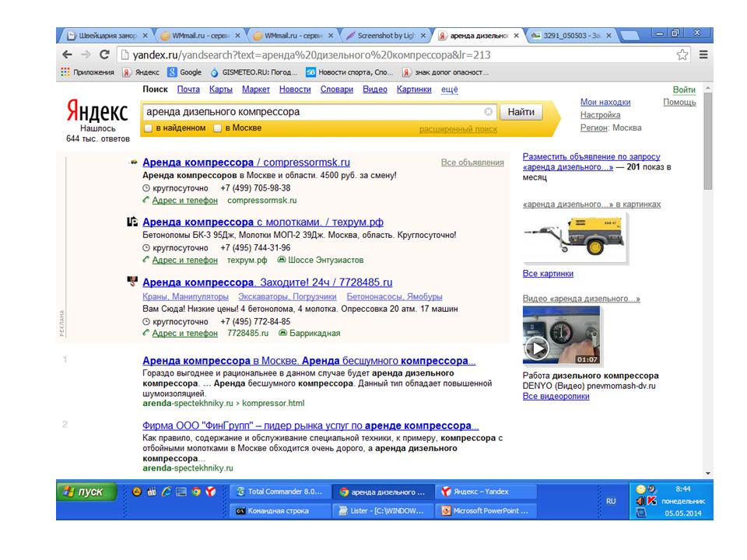
Task: Open Все видеоролики link
Action: pyautogui.click(x=556, y=396)
